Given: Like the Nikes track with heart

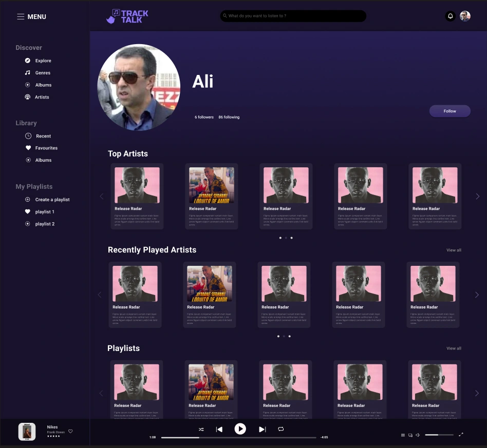Looking at the screenshot, I should tap(70, 431).
